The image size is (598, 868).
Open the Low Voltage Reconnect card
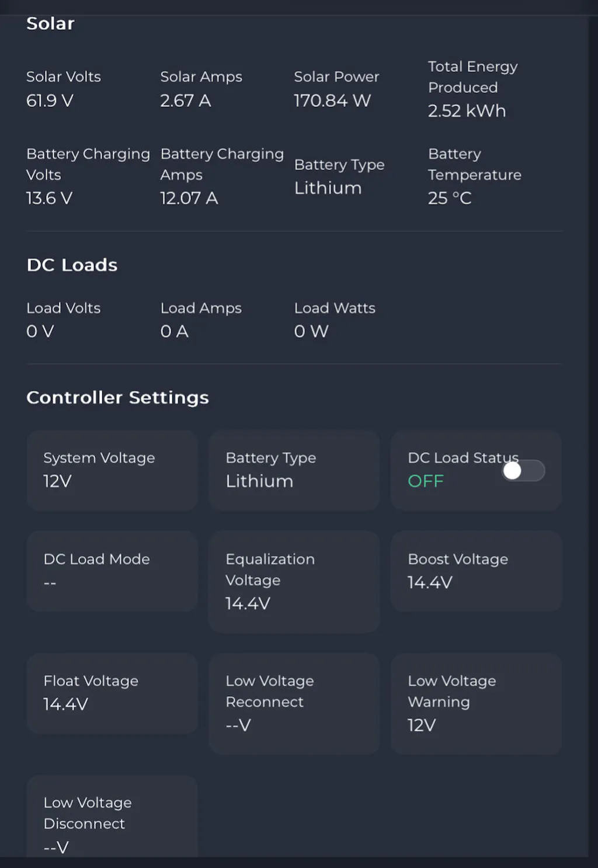(x=294, y=703)
